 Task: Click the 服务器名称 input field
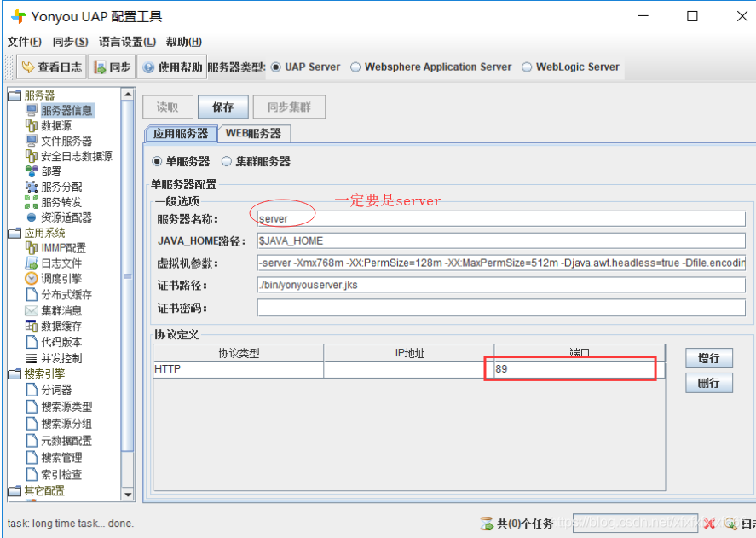(x=501, y=218)
